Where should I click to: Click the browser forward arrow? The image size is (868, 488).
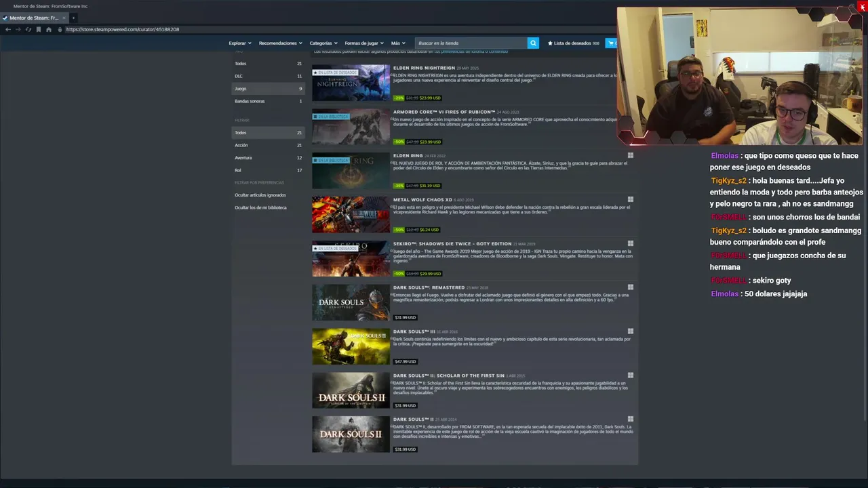click(18, 29)
